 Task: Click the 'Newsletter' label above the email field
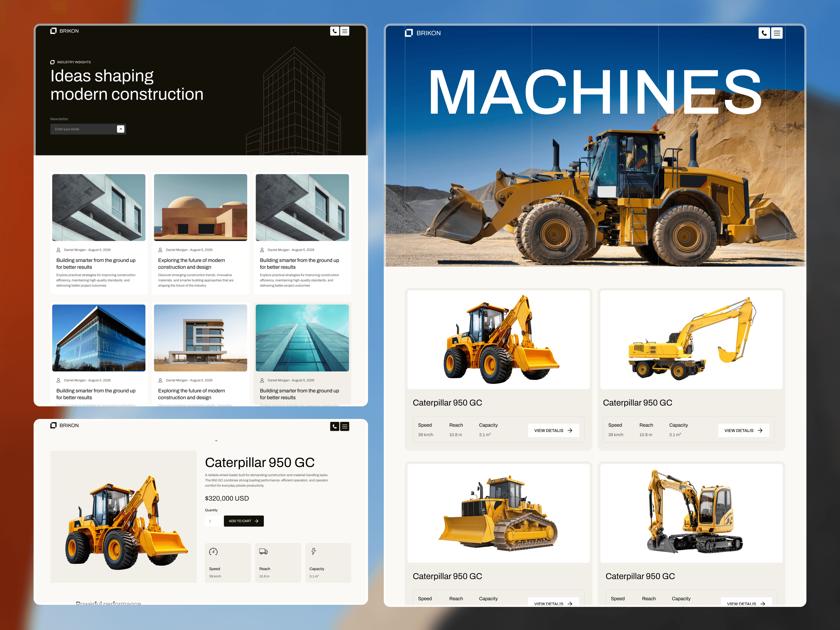click(x=59, y=119)
